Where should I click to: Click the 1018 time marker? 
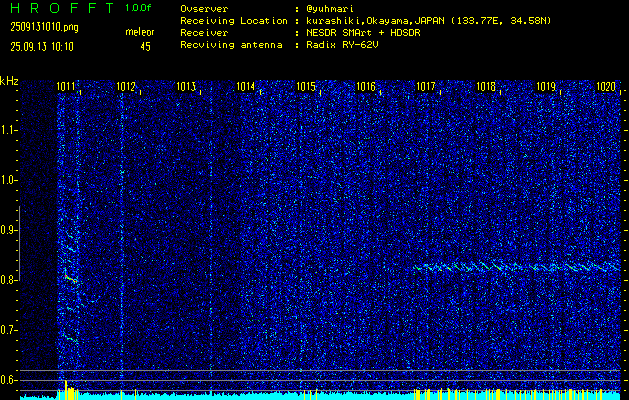point(486,87)
